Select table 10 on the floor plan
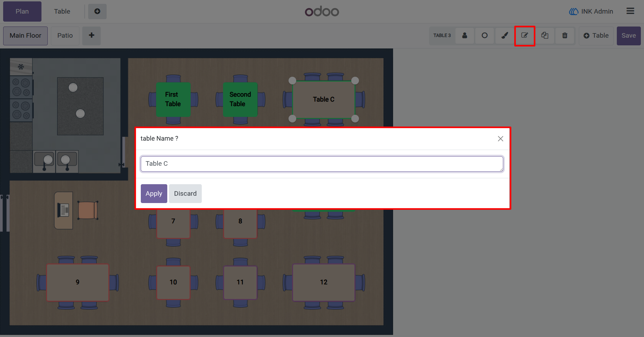 click(x=173, y=282)
